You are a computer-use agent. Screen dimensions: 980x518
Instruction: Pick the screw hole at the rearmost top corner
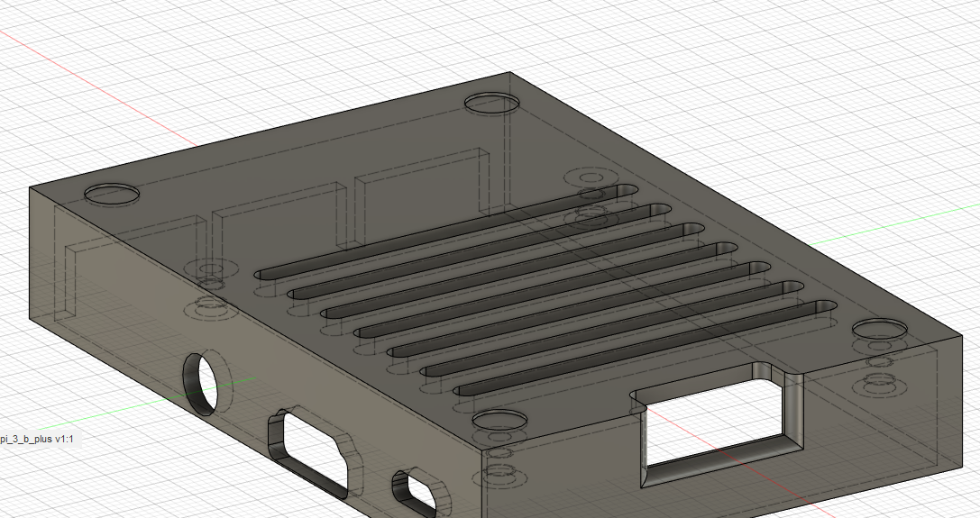[x=492, y=103]
